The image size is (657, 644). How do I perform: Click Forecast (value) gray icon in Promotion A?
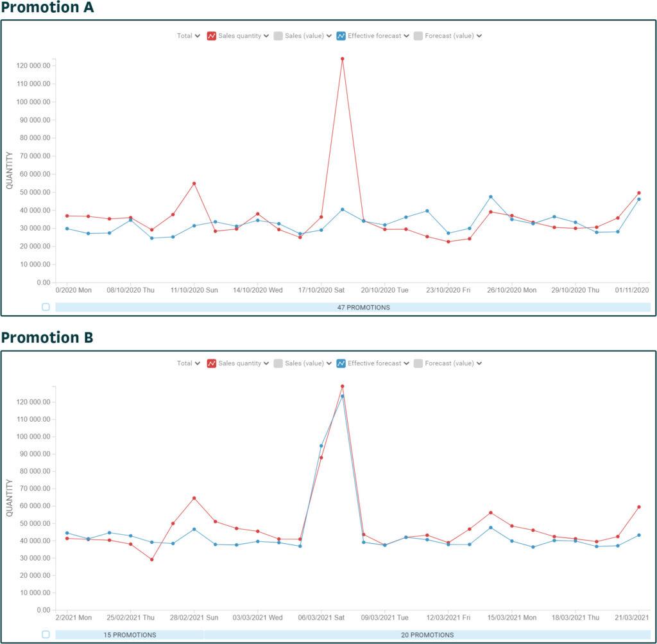tap(418, 36)
